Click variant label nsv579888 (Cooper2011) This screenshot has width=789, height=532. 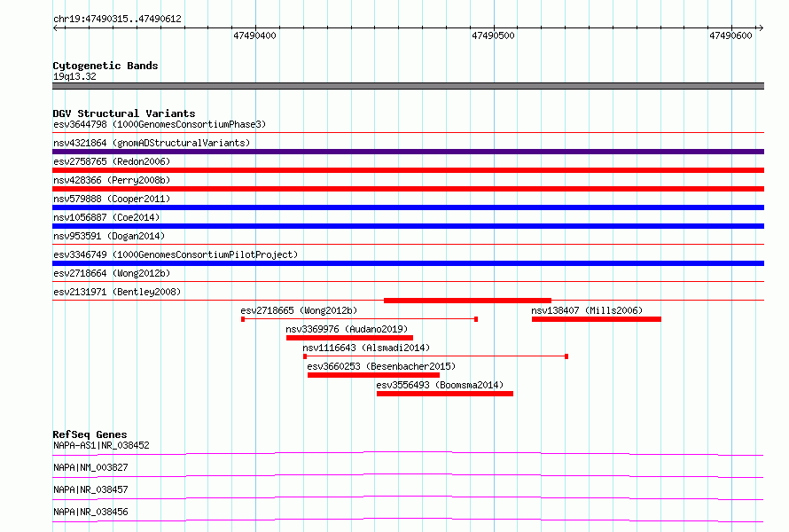[112, 199]
